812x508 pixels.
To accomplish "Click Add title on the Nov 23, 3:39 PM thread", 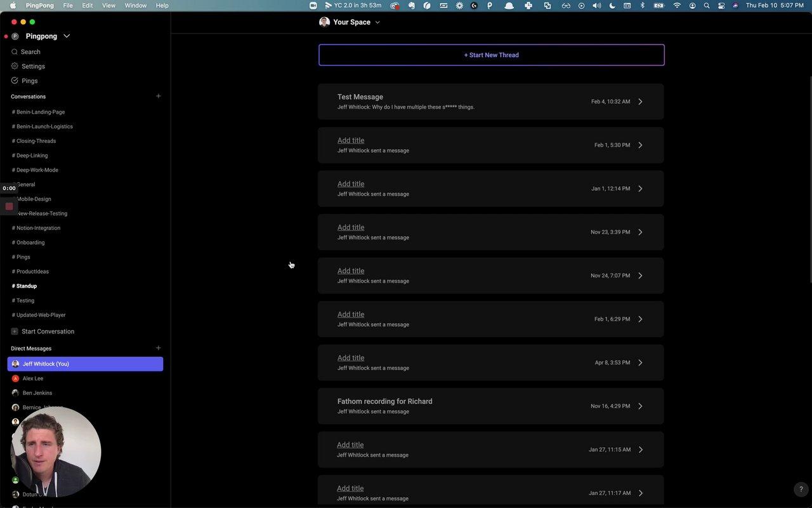I will 351,227.
